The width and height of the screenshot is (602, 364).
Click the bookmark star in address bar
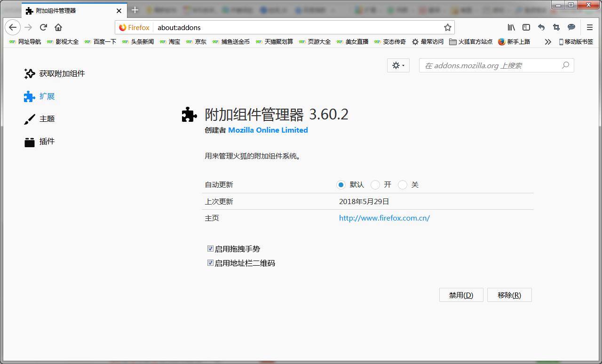click(447, 27)
